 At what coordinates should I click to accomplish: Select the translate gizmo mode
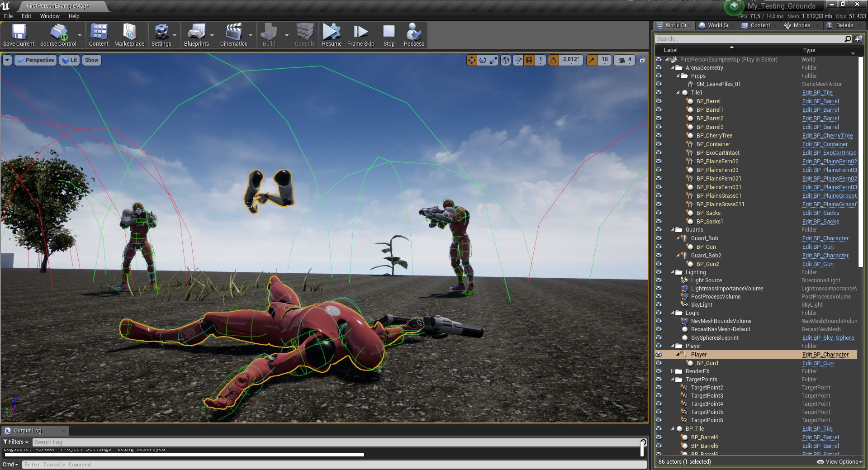(472, 60)
